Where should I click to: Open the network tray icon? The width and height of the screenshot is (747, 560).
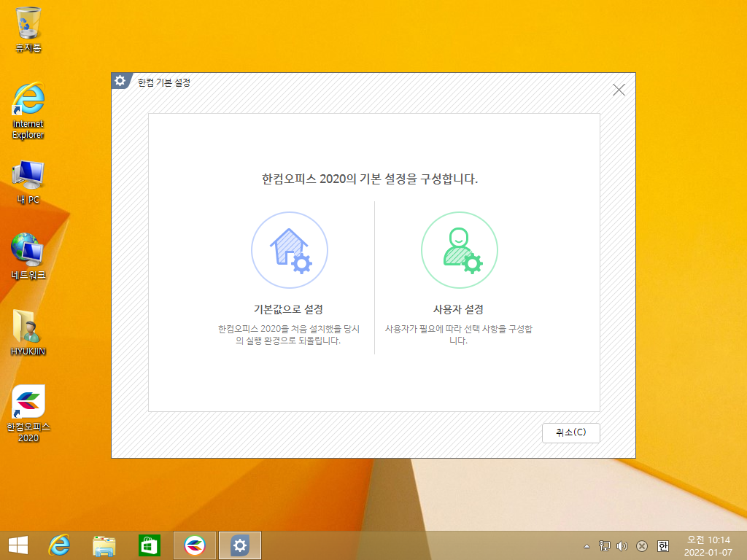click(x=604, y=545)
